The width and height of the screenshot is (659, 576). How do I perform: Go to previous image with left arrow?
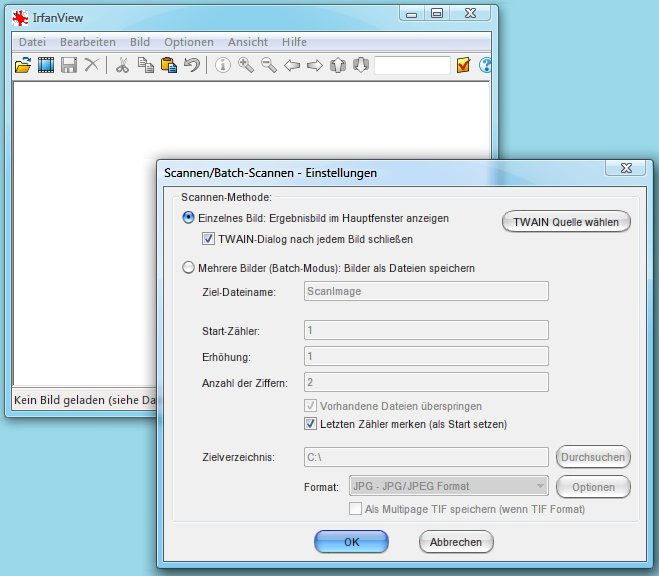pyautogui.click(x=292, y=66)
